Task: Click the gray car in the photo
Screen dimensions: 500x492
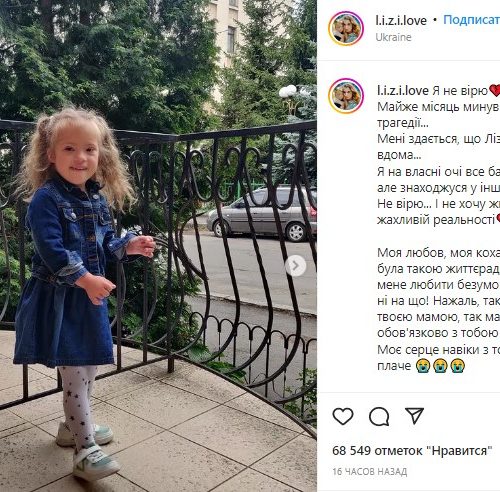Action: (x=262, y=214)
